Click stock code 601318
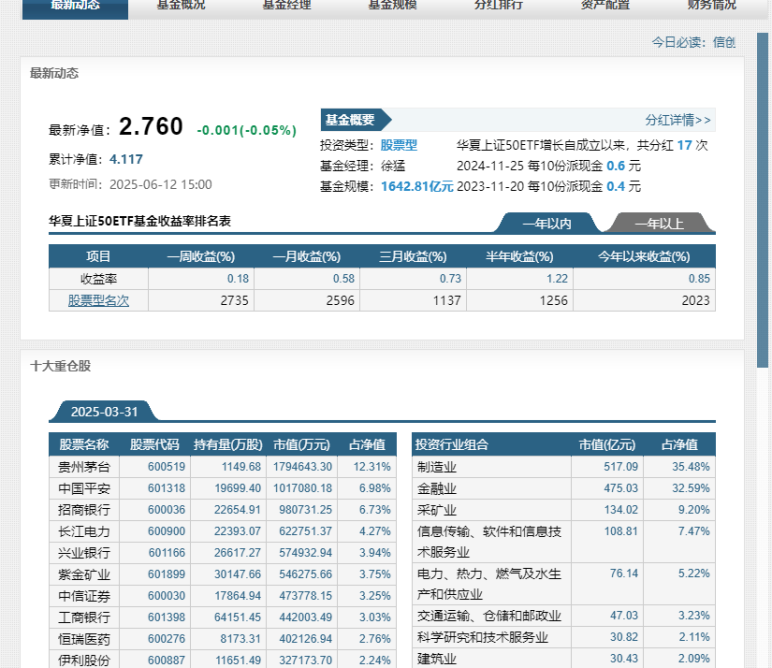 click(166, 488)
